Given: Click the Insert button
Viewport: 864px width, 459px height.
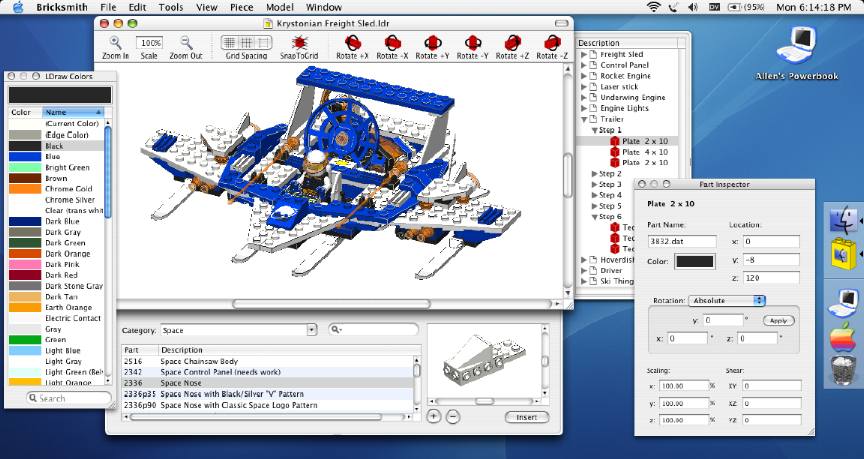Looking at the screenshot, I should (526, 417).
